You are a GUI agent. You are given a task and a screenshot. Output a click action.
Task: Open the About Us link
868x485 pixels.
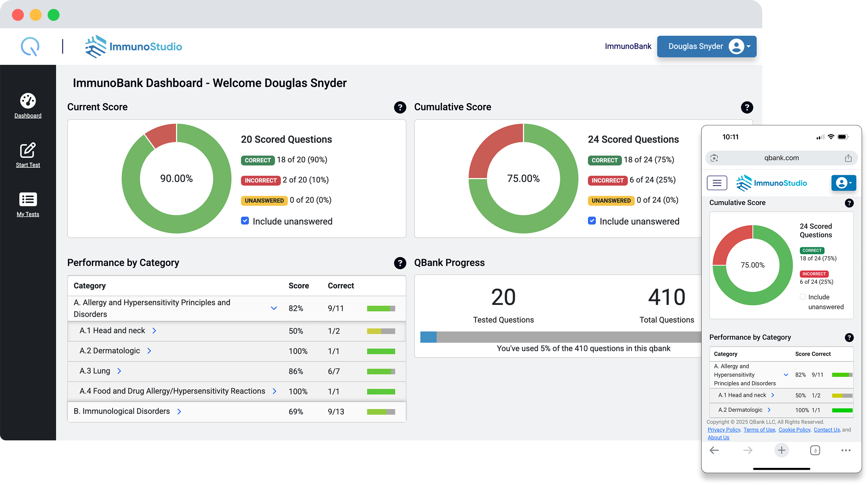(718, 437)
